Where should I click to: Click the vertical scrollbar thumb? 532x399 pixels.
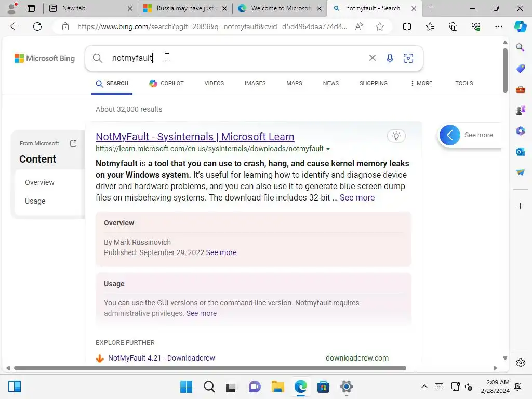(x=505, y=70)
